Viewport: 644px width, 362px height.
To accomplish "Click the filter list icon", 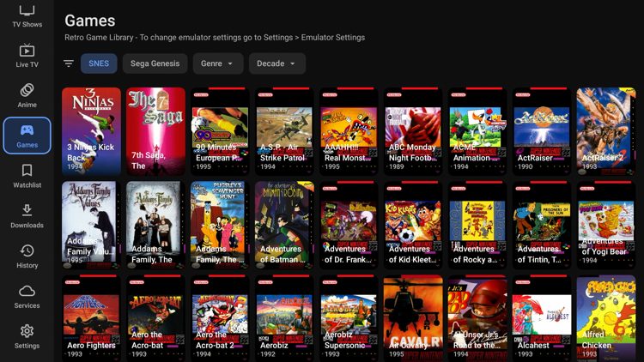I will point(69,63).
